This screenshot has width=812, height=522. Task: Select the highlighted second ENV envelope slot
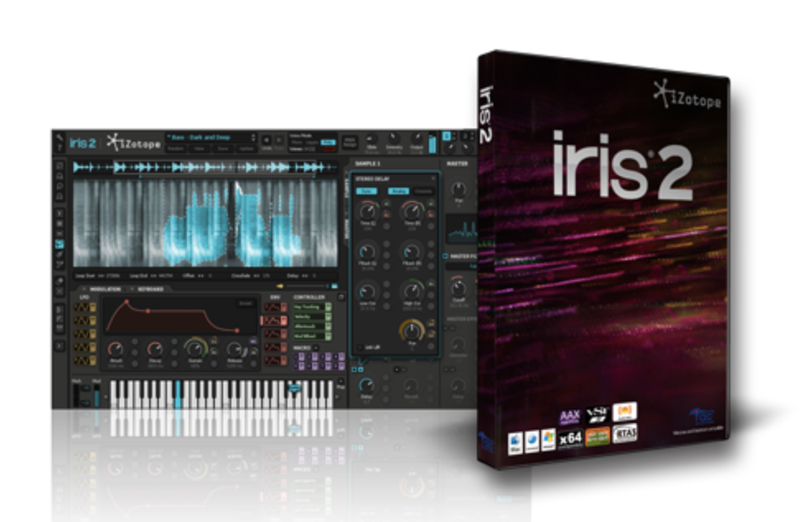coord(274,320)
